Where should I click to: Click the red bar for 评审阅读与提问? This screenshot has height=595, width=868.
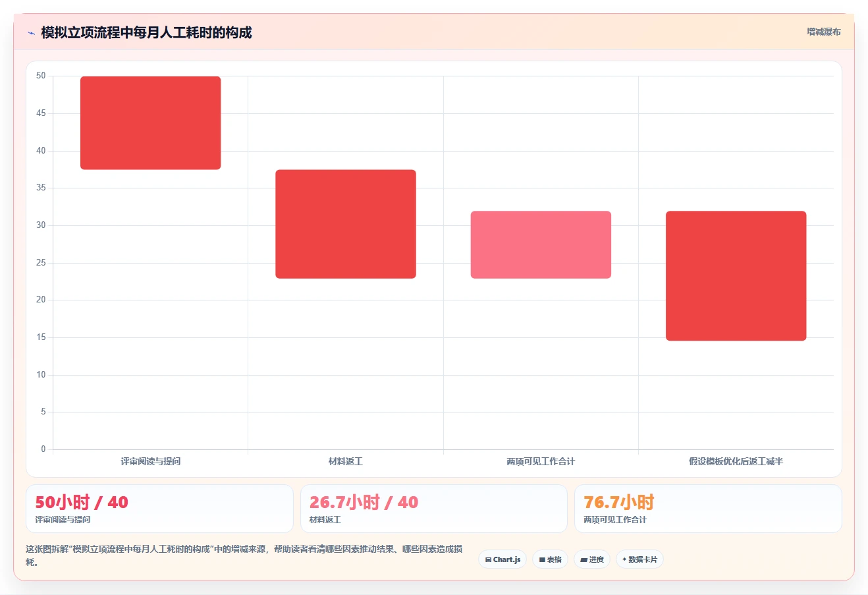(x=151, y=123)
